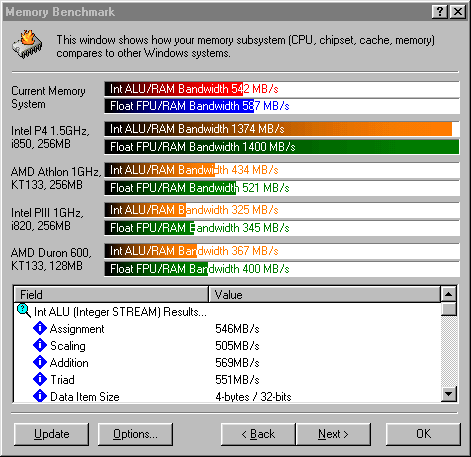471x457 pixels.
Task: Click the Memory Benchmark title bar text
Action: pyautogui.click(x=60, y=12)
